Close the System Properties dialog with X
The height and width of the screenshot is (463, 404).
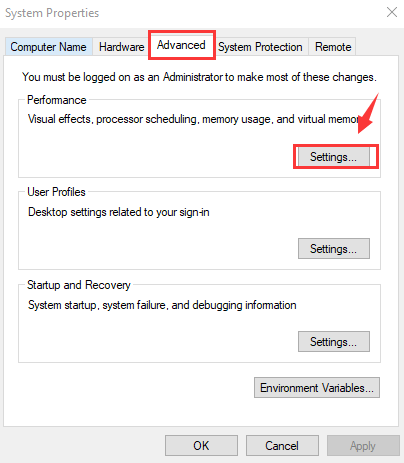point(392,12)
